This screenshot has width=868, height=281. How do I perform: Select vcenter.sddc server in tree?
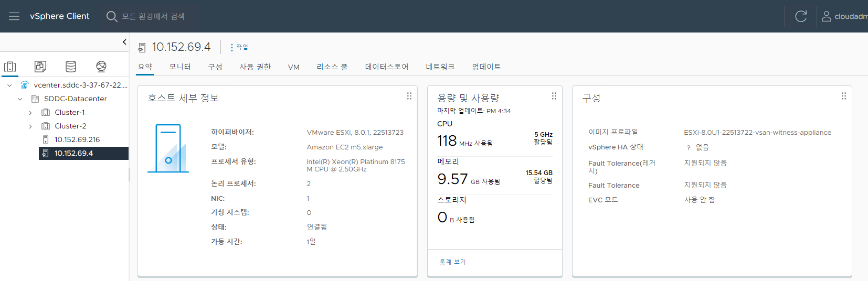pos(81,85)
